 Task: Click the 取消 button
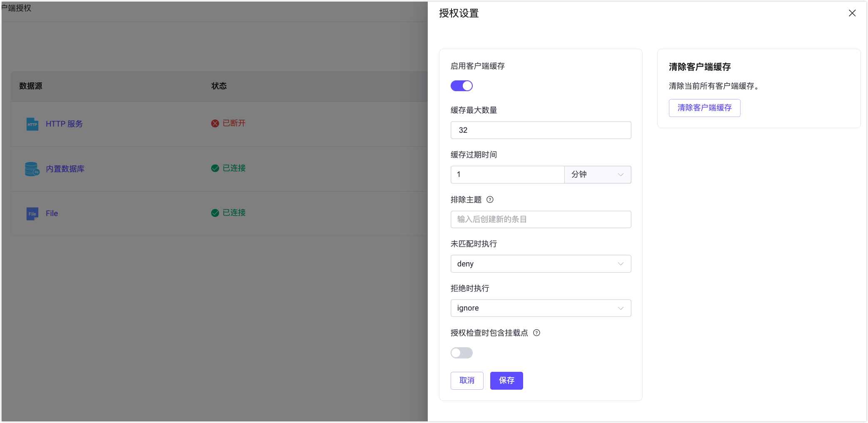[467, 381]
